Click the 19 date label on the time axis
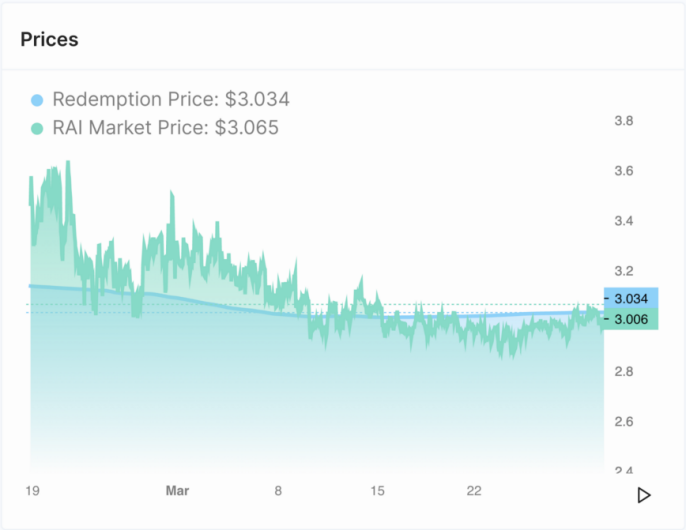Screen dimensions: 686x531 [x=31, y=491]
